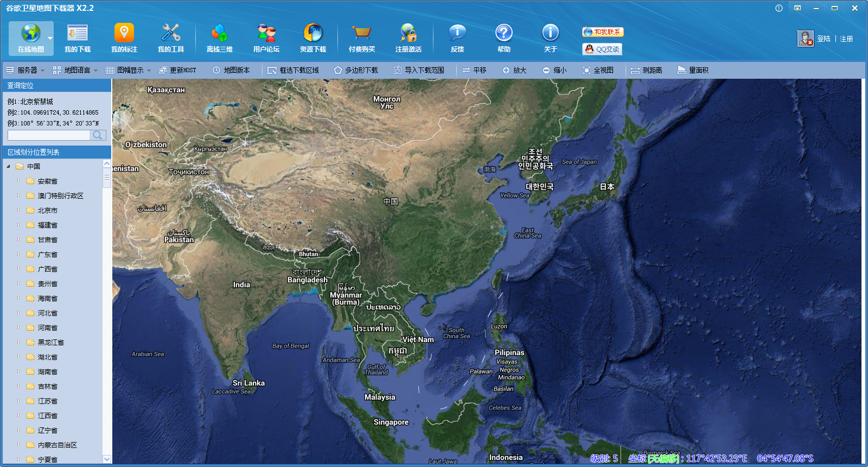Open the 我的下载 (My Downloads) icon
This screenshot has height=467, width=868.
(78, 34)
